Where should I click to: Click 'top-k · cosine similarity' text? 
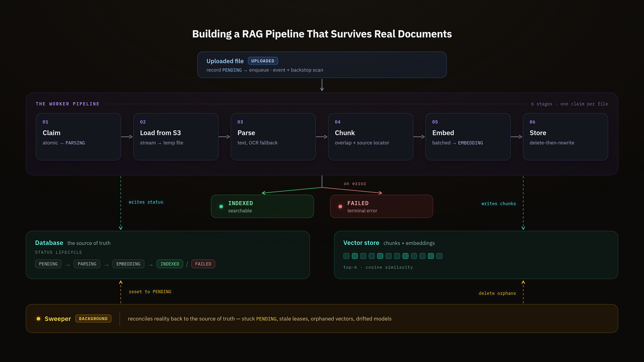(378, 267)
